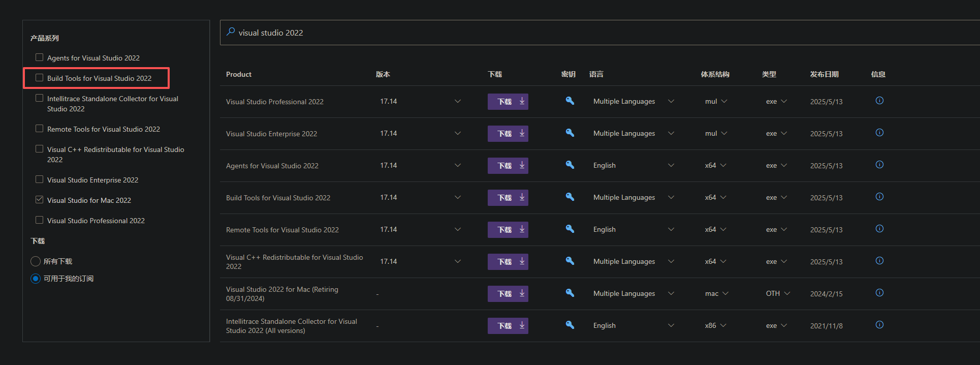
Task: Download Remote Tools for Visual Studio 2022
Action: coord(508,230)
